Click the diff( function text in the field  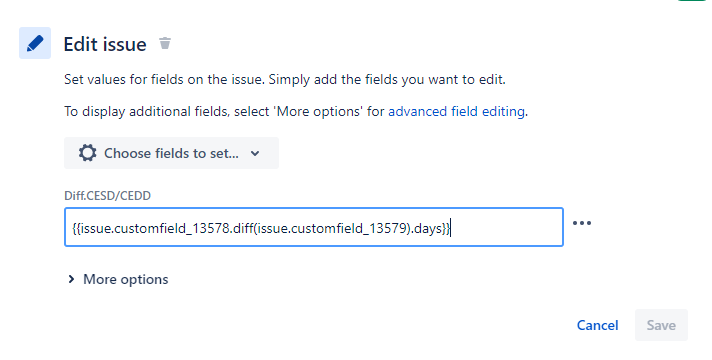pyautogui.click(x=245, y=228)
